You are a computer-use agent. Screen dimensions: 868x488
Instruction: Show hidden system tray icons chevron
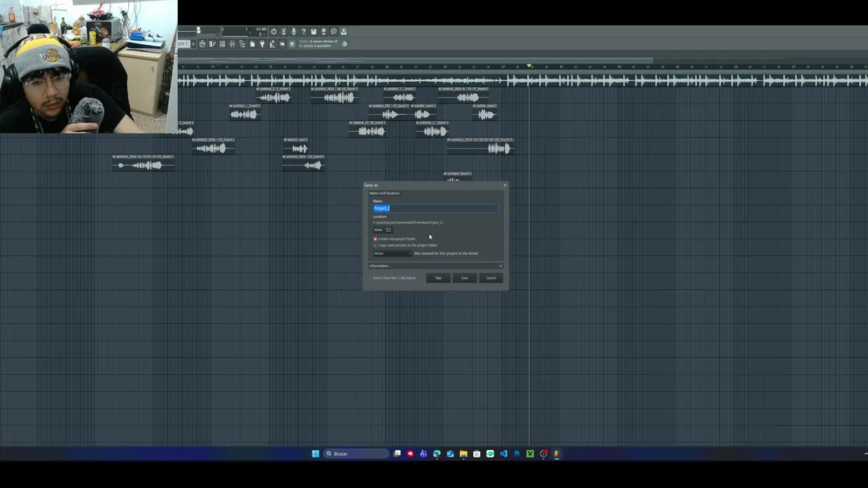click(865, 453)
